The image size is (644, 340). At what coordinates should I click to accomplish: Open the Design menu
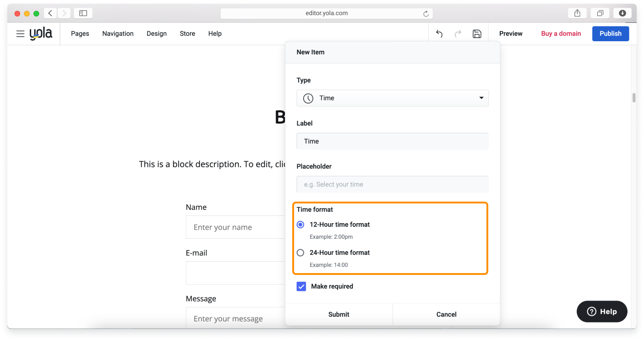click(157, 34)
